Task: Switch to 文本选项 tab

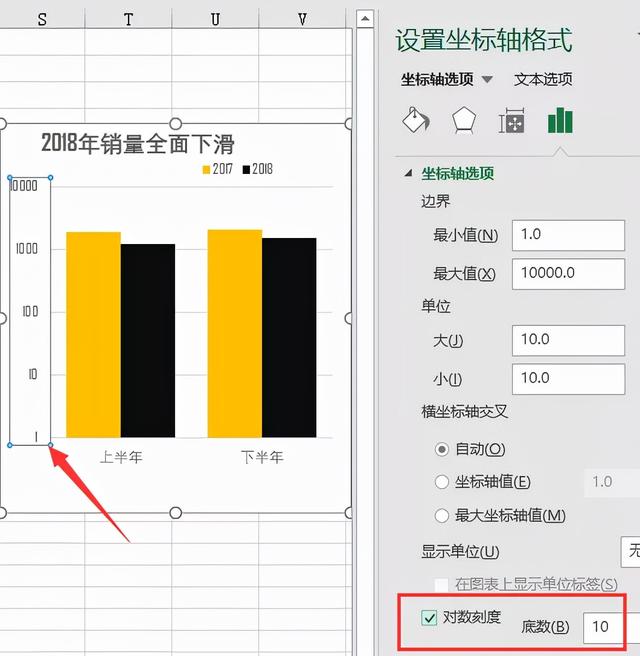Action: [543, 79]
